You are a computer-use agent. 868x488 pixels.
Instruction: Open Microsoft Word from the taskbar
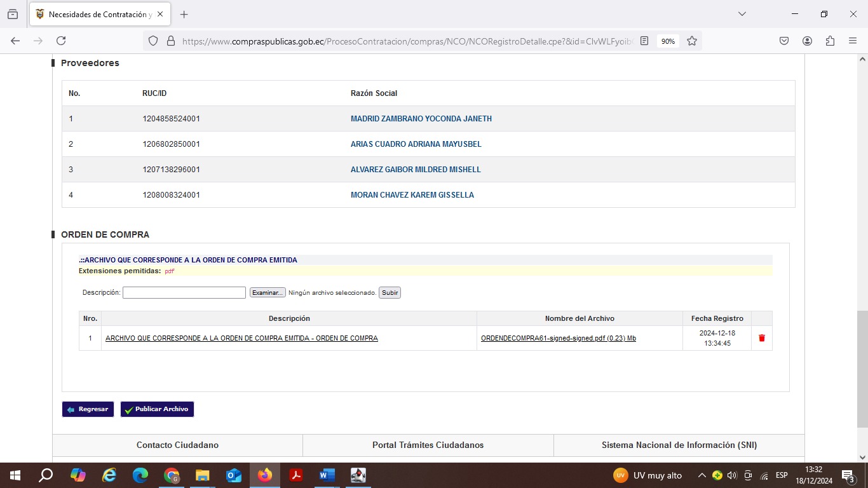(x=327, y=475)
